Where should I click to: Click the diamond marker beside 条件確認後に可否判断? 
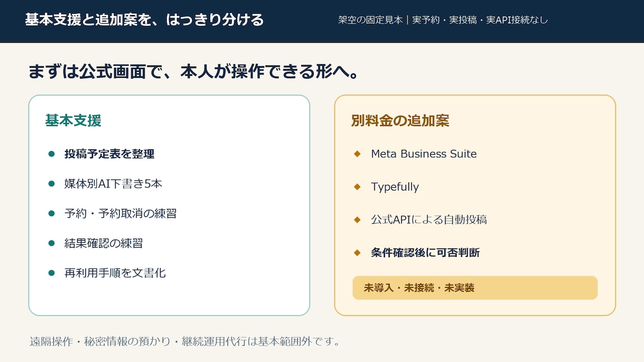pos(357,252)
